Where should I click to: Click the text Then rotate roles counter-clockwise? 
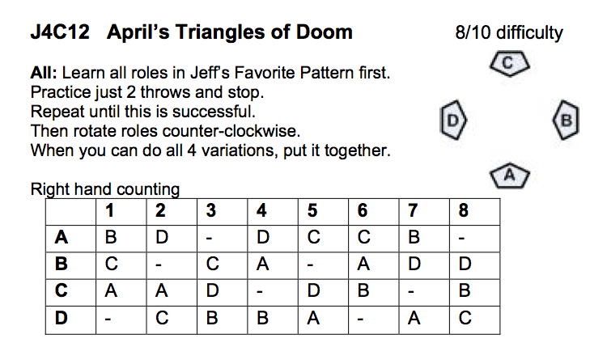click(x=165, y=131)
